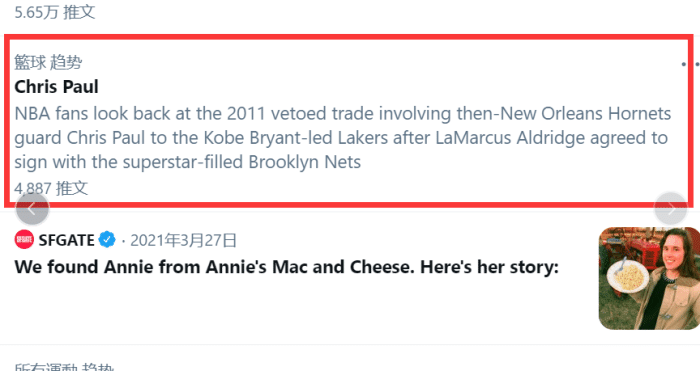Screen dimensions: 700x371
Task: Click the Kobe Bryant-led Lakers line
Action: [341, 138]
